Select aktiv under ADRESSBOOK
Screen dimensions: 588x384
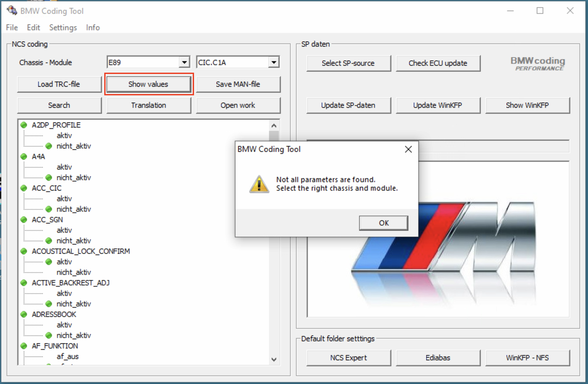(x=64, y=325)
